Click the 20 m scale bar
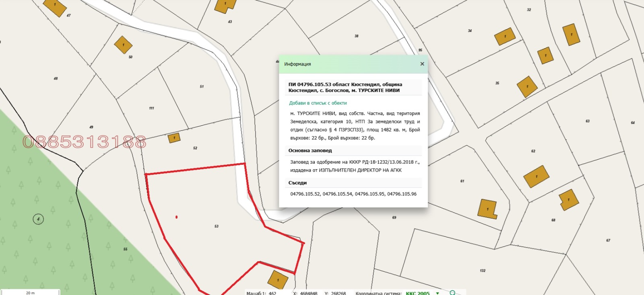Viewport: 644px width, 295px height. pyautogui.click(x=30, y=292)
